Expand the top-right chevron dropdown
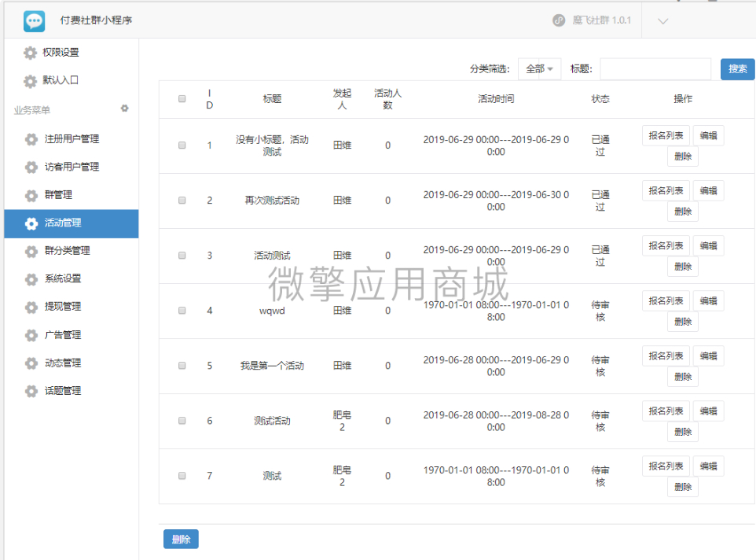The height and width of the screenshot is (560, 756). click(663, 21)
